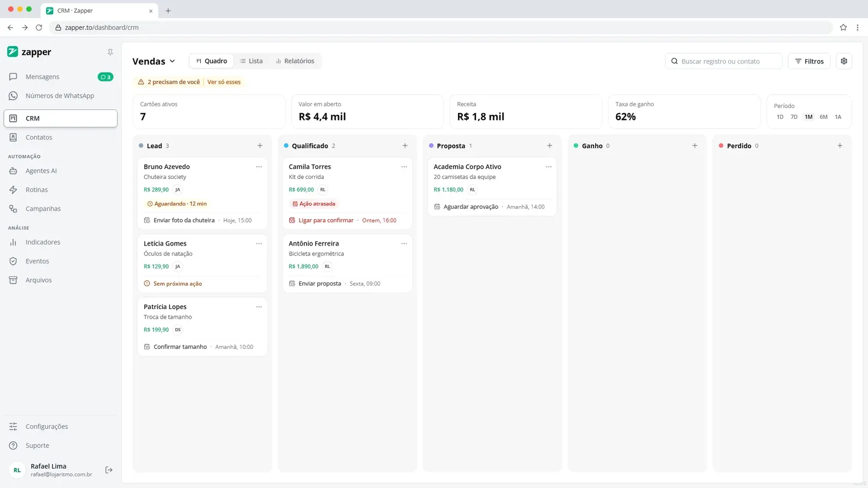Switch to the Lista view tab
The width and height of the screenshot is (868, 488).
(251, 61)
